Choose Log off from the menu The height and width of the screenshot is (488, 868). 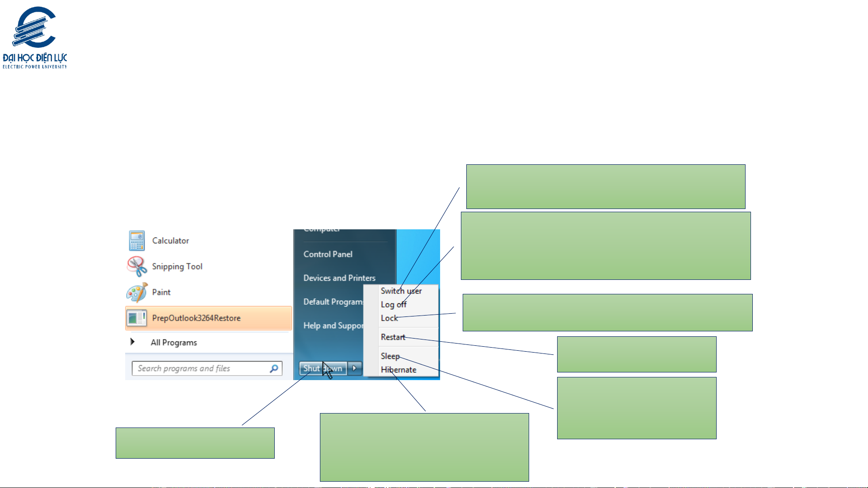click(393, 305)
